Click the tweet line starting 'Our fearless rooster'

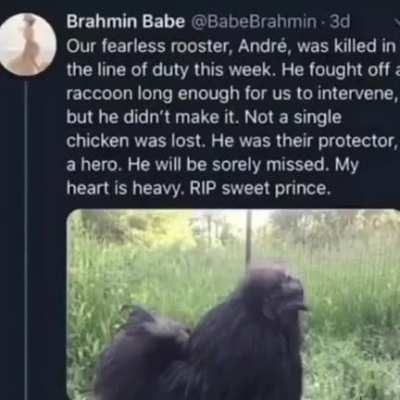click(231, 46)
